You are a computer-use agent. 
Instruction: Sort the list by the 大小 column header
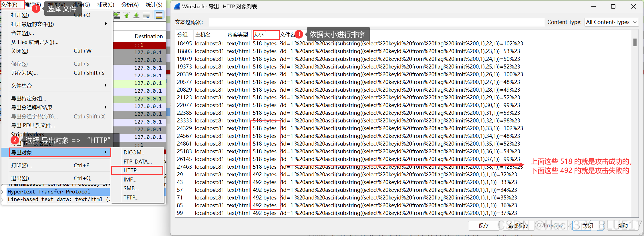pyautogui.click(x=266, y=35)
